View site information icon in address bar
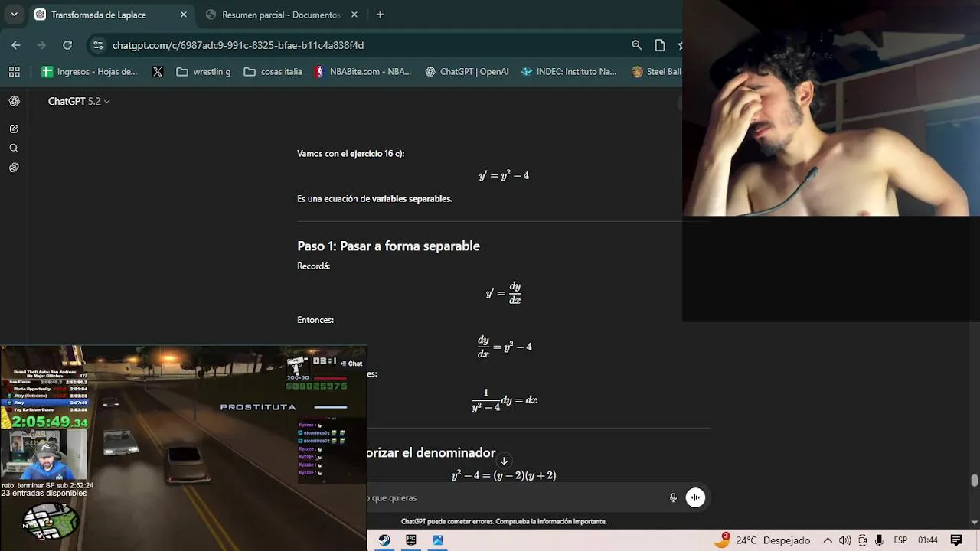The height and width of the screenshot is (551, 980). [x=98, y=45]
